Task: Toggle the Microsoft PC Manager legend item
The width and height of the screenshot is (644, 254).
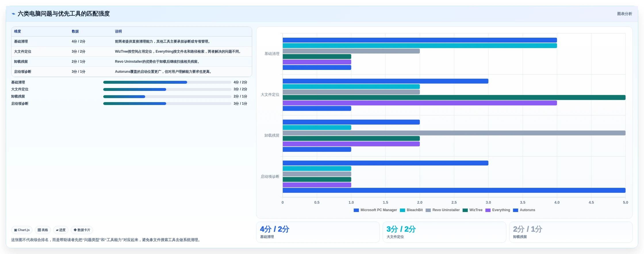Action: click(375, 210)
